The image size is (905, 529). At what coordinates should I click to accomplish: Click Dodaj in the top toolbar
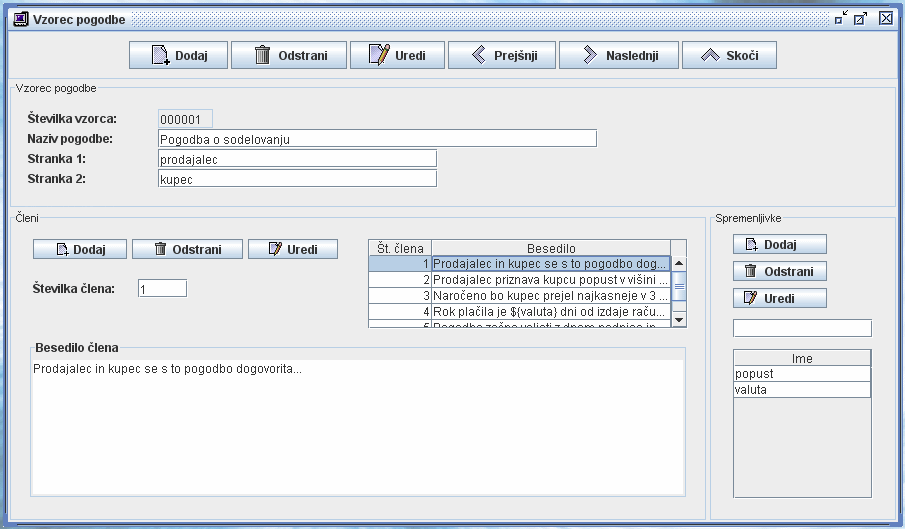pos(179,55)
